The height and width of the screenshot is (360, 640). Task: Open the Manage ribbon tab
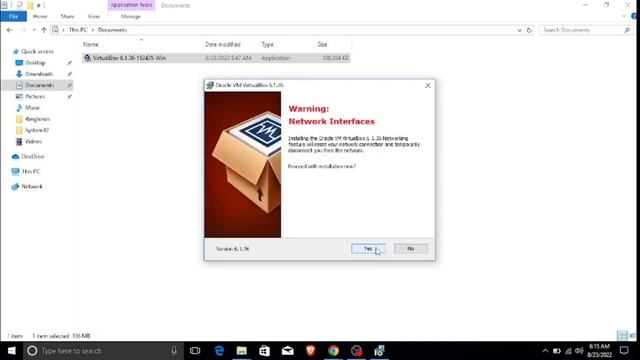131,16
